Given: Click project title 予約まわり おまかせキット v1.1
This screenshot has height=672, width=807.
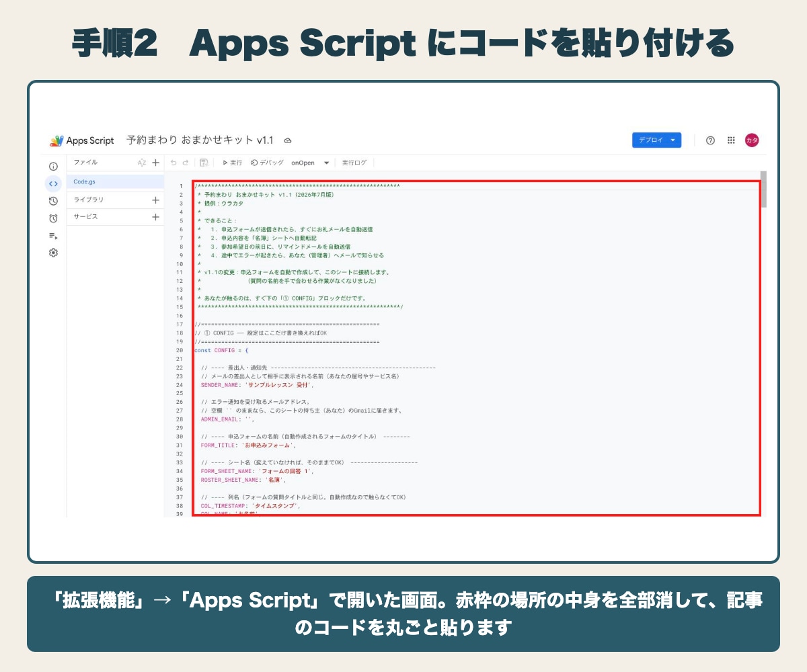Looking at the screenshot, I should [200, 140].
